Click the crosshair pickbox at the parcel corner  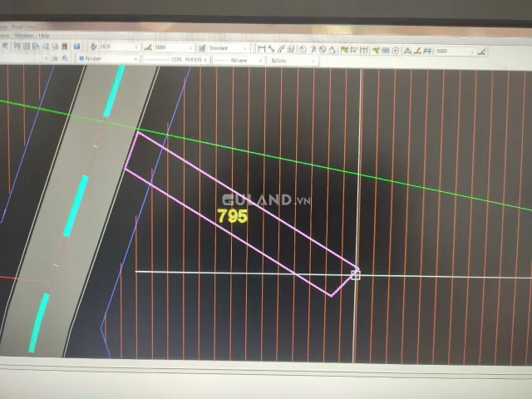(x=355, y=275)
